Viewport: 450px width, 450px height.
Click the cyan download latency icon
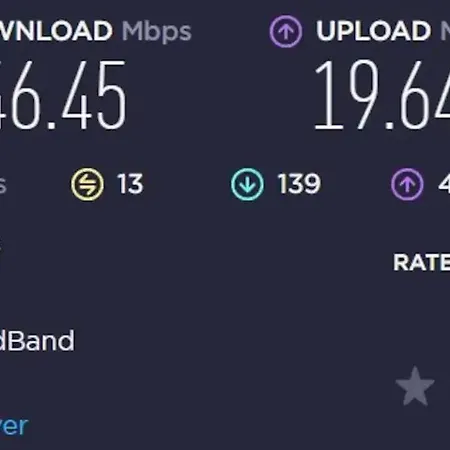[x=247, y=184]
